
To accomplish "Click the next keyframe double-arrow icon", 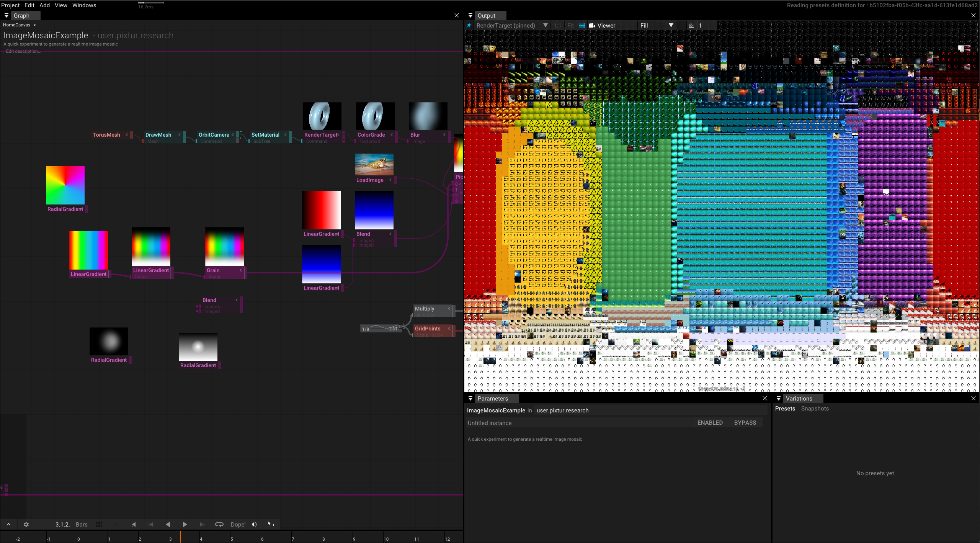I will tap(202, 524).
